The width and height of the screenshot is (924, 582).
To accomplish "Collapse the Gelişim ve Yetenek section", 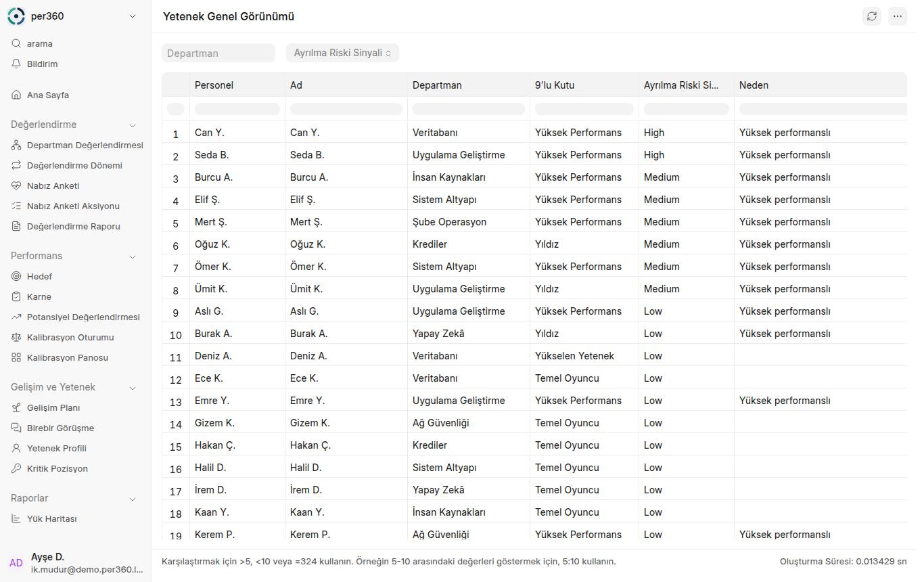I will pyautogui.click(x=133, y=388).
